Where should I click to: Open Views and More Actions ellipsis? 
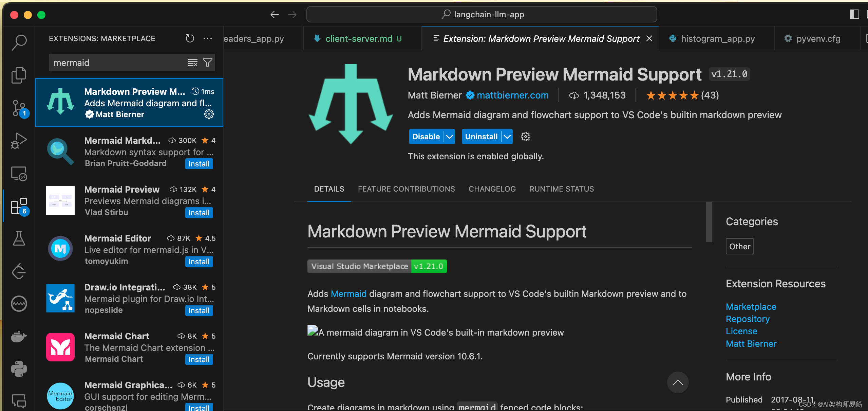click(x=208, y=38)
